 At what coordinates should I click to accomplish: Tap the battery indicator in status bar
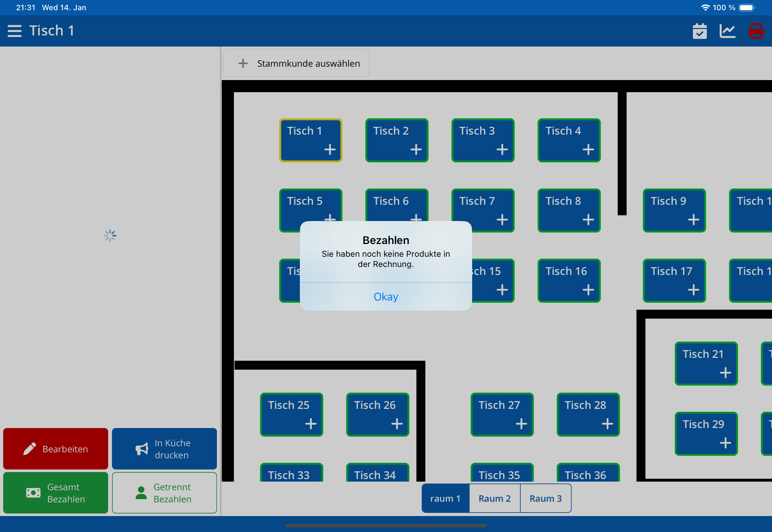pos(747,8)
